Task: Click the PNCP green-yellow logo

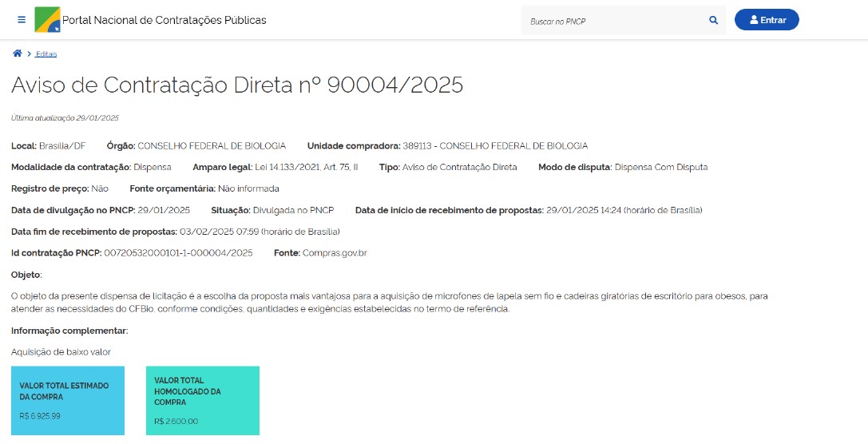Action: click(x=47, y=20)
